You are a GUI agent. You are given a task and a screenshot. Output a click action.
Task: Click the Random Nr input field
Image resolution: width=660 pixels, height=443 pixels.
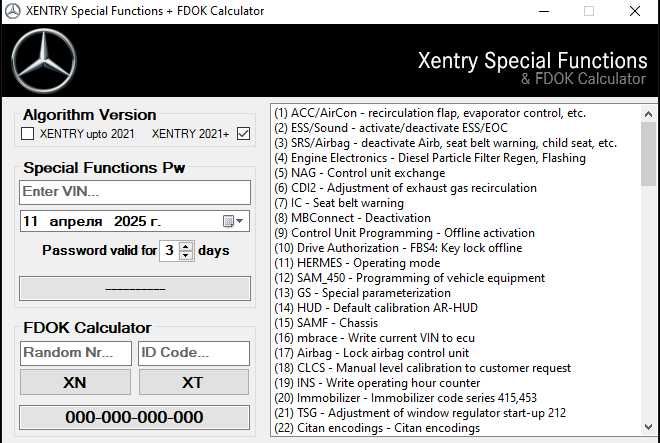[x=76, y=353]
